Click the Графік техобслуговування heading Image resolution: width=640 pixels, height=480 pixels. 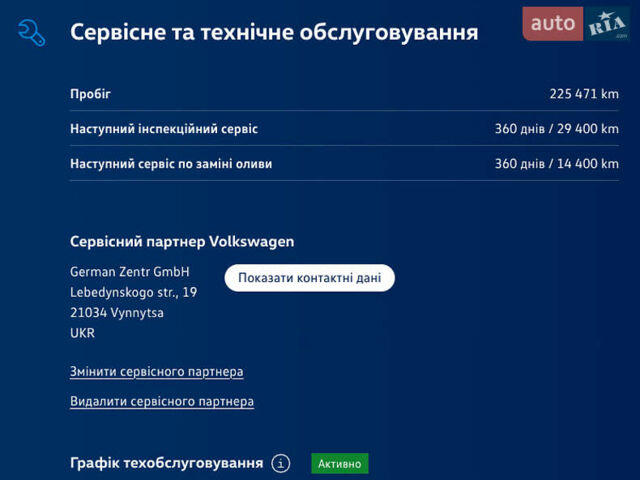(x=166, y=463)
